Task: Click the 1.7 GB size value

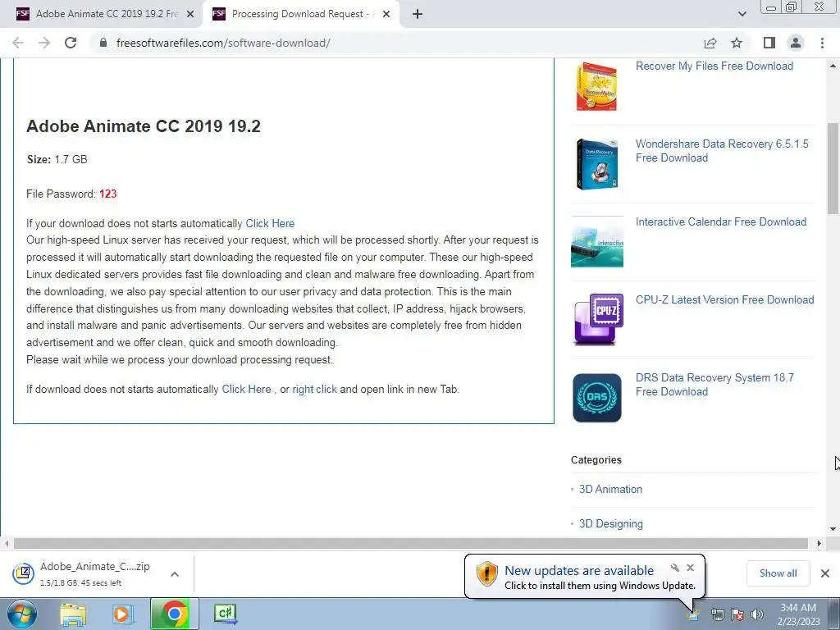Action: pyautogui.click(x=71, y=160)
